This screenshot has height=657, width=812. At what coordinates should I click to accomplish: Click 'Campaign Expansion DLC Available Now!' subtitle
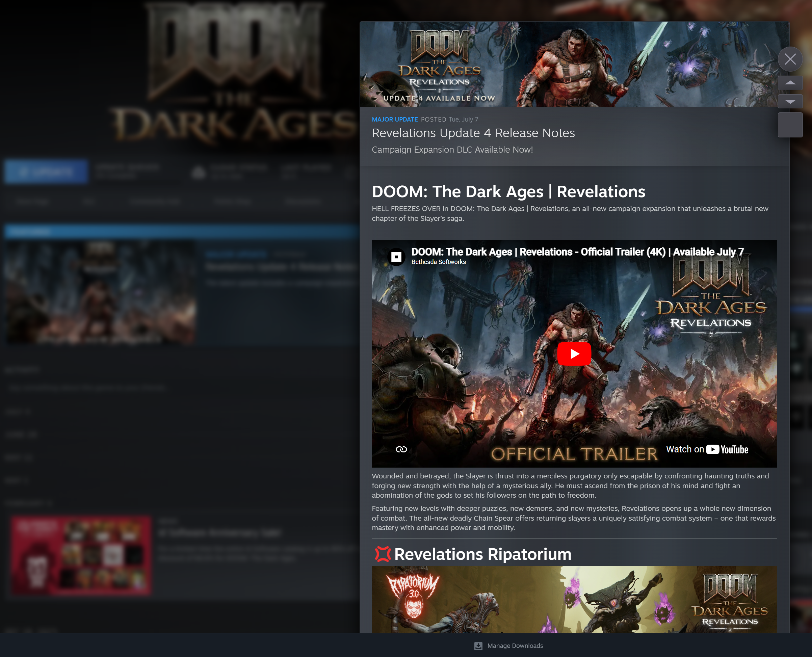coord(452,150)
